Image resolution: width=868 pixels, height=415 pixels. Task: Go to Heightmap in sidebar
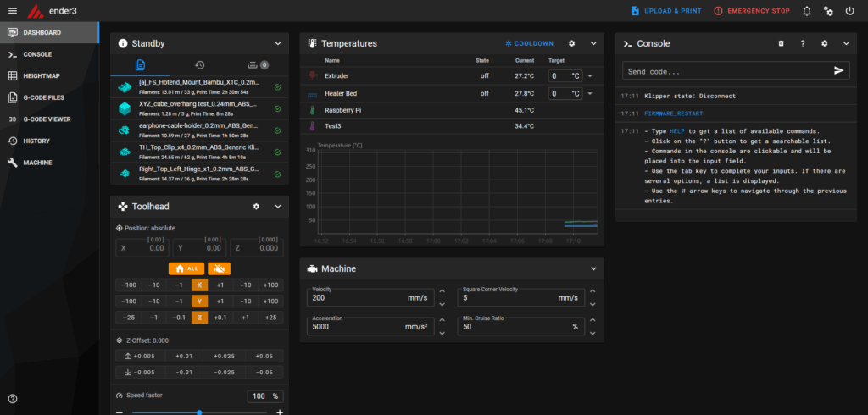click(x=42, y=75)
